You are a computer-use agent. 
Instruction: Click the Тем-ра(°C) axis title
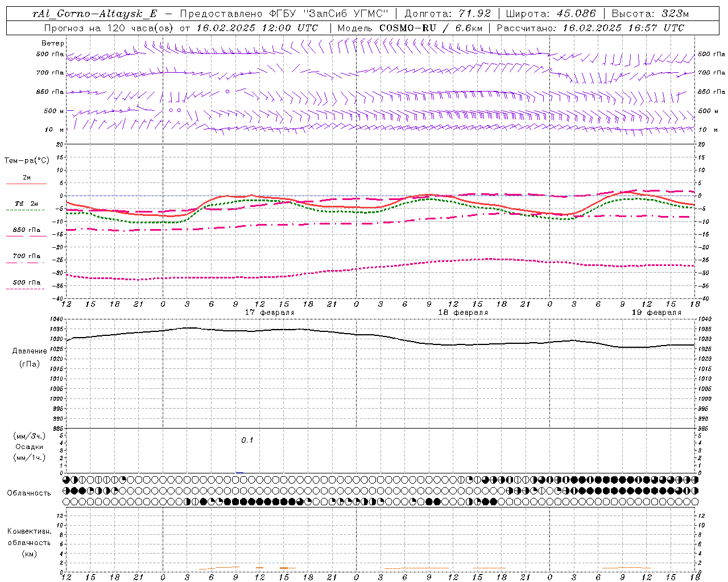click(27, 161)
